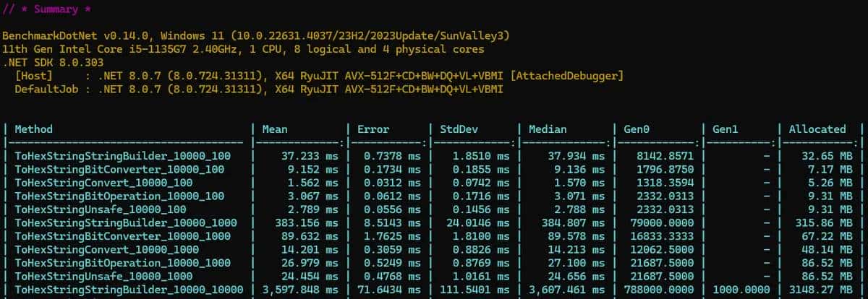This screenshot has width=868, height=299.
Task: Click method 'ToHexStringBitConverter_10000_1000'
Action: coord(123,236)
